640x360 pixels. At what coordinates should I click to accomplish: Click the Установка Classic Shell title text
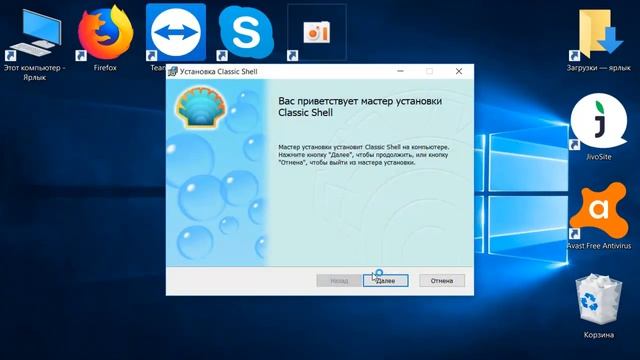point(218,71)
